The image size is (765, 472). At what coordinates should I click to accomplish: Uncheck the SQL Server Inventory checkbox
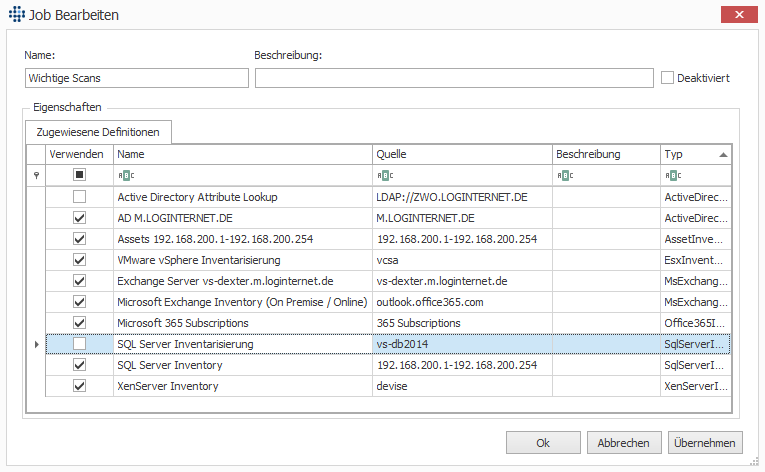(79, 365)
